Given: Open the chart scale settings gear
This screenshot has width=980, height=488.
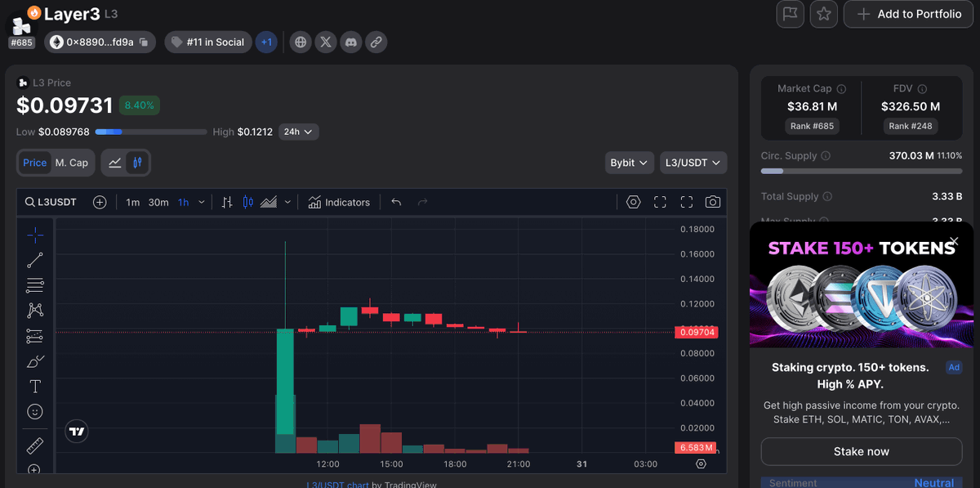Looking at the screenshot, I should [701, 463].
